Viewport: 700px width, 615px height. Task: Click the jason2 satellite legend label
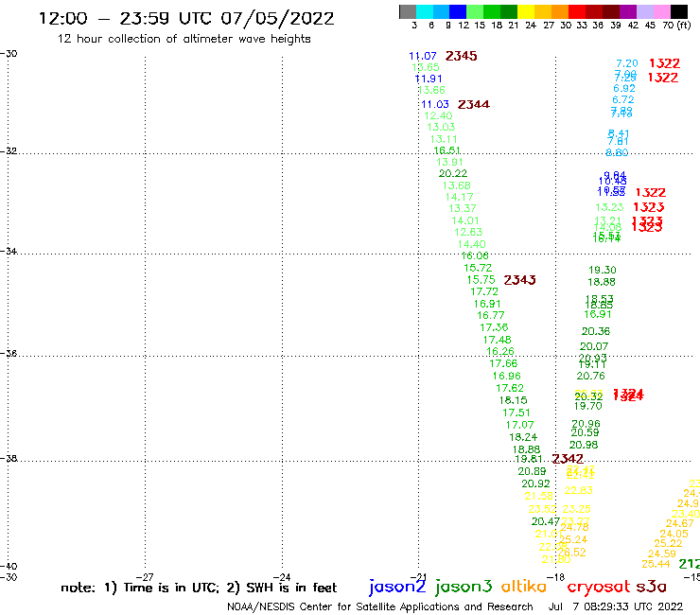[x=397, y=587]
